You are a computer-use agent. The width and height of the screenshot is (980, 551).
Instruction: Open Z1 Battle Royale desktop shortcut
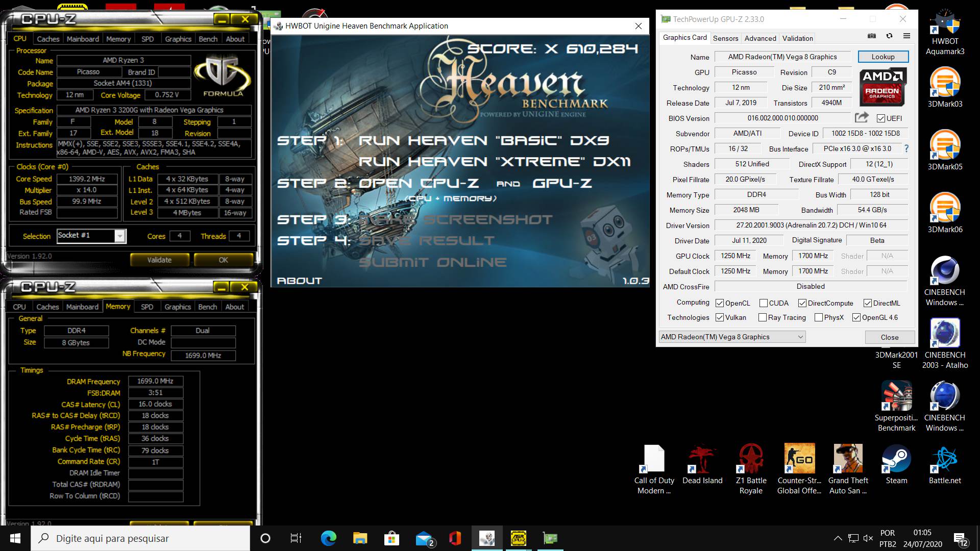pyautogui.click(x=751, y=469)
